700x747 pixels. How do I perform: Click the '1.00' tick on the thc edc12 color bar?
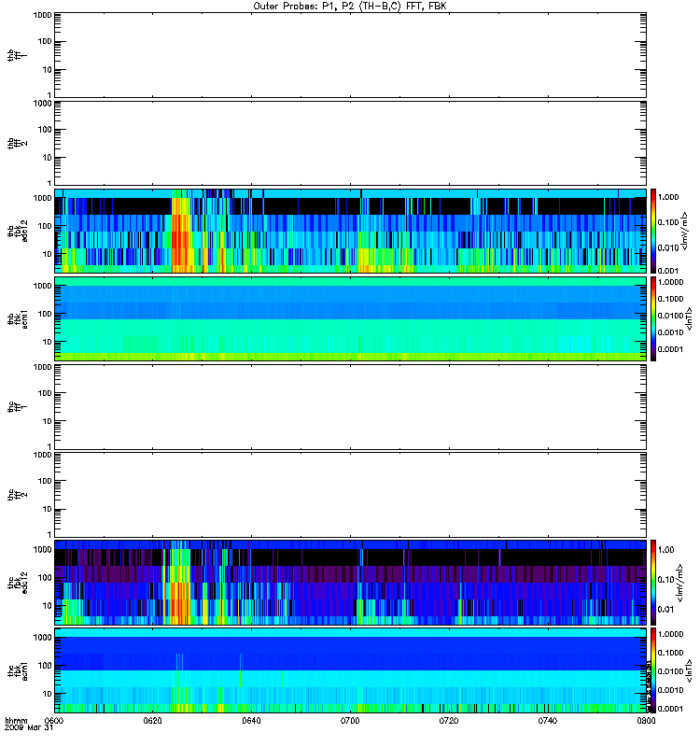tap(665, 549)
